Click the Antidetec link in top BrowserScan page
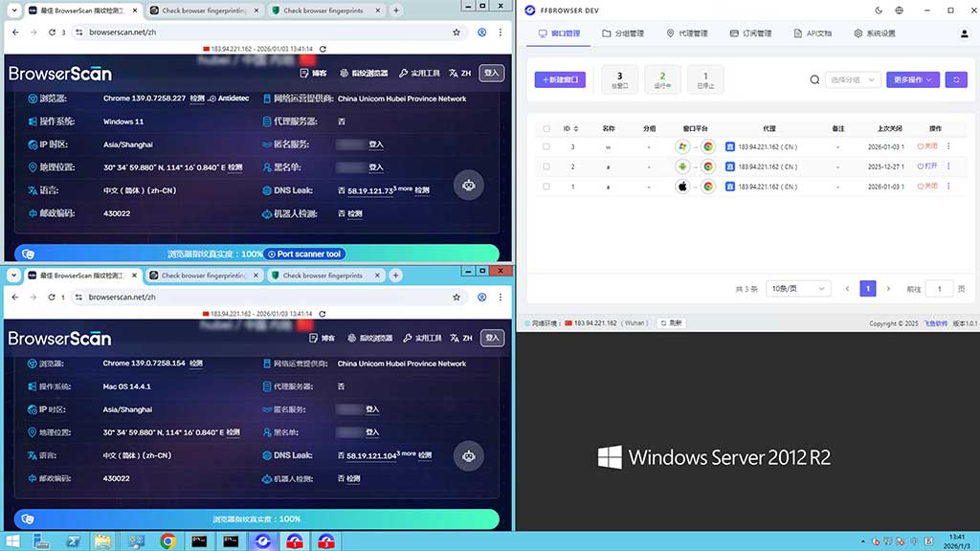This screenshot has width=980, height=551. (229, 99)
